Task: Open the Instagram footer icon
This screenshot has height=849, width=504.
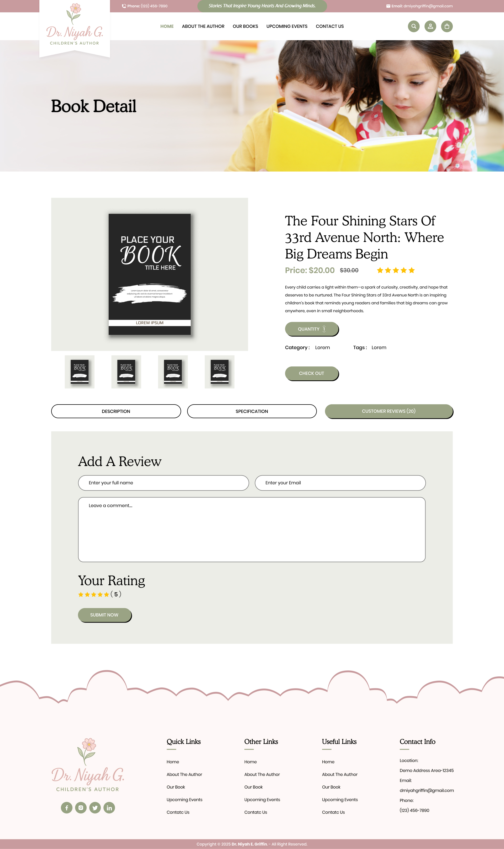Action: click(x=81, y=807)
